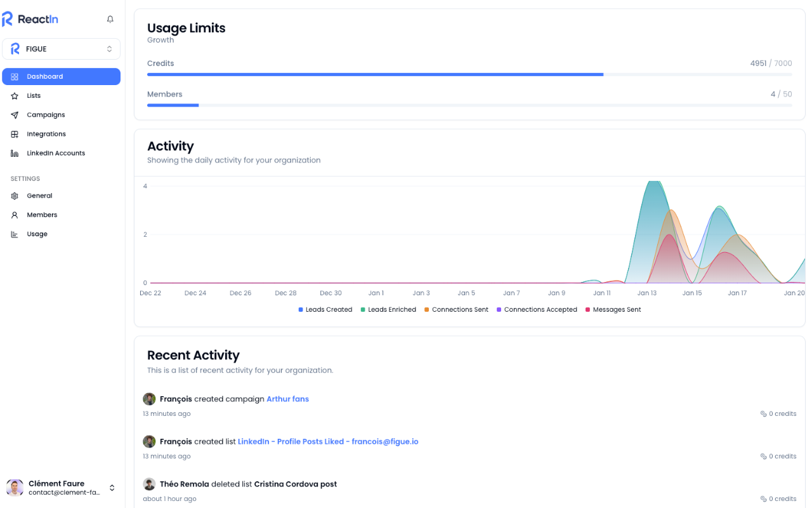The height and width of the screenshot is (508, 812).
Task: Click the General settings gear icon
Action: point(15,196)
